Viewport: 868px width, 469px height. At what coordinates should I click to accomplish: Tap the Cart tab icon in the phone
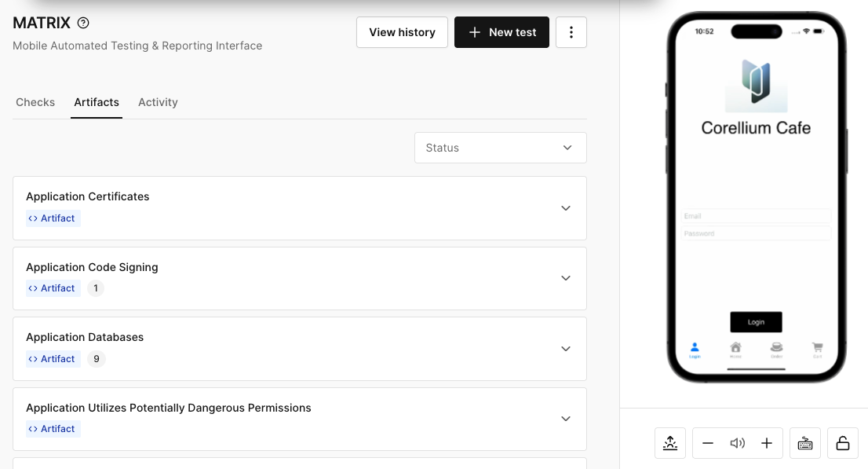click(818, 350)
